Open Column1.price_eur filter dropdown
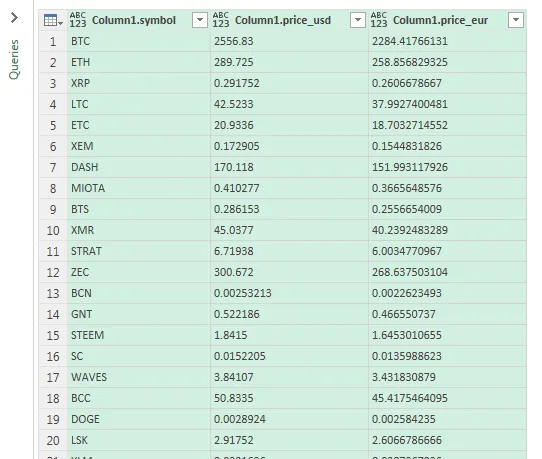542x459 pixels. [x=516, y=20]
